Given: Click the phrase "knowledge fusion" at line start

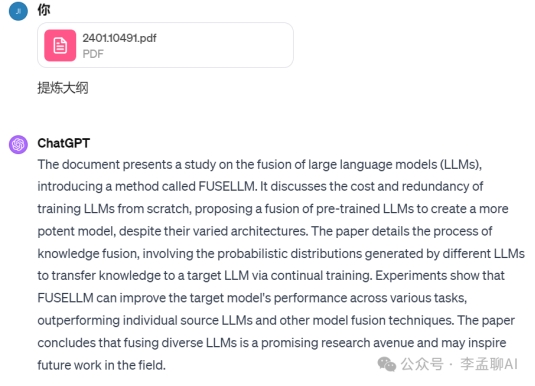Looking at the screenshot, I should (x=87, y=254).
